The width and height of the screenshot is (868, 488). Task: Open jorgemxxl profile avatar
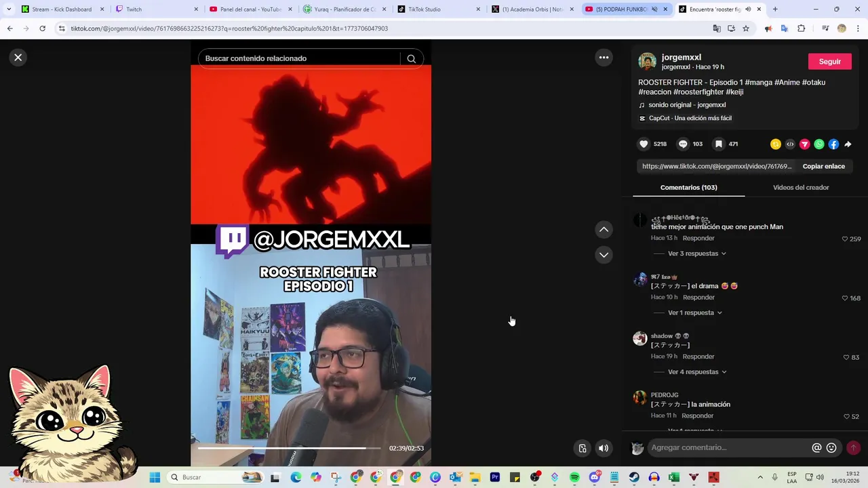coord(648,62)
